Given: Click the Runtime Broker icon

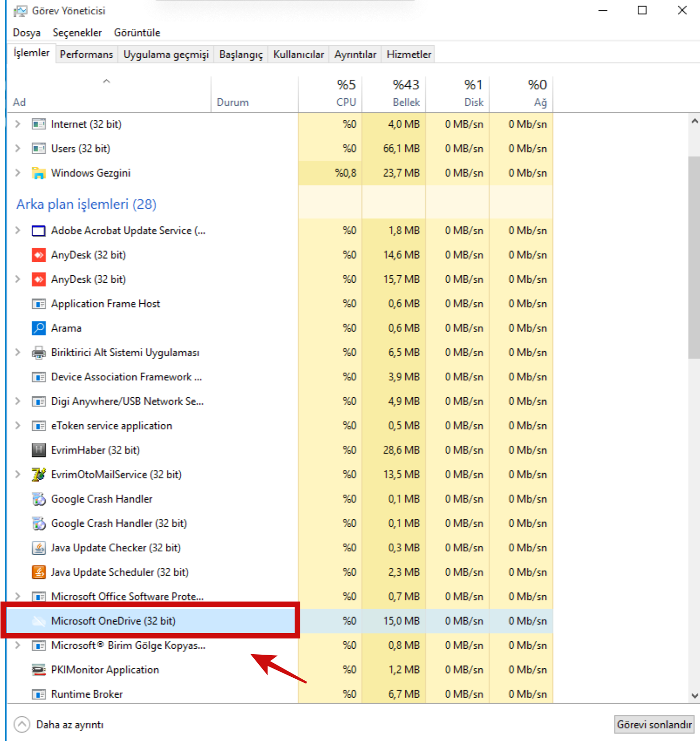Looking at the screenshot, I should tap(39, 694).
